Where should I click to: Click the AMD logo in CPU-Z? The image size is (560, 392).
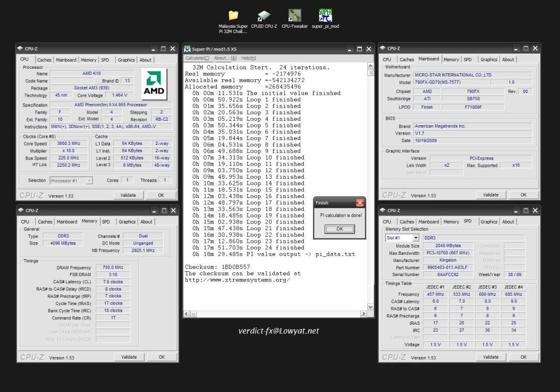[154, 84]
